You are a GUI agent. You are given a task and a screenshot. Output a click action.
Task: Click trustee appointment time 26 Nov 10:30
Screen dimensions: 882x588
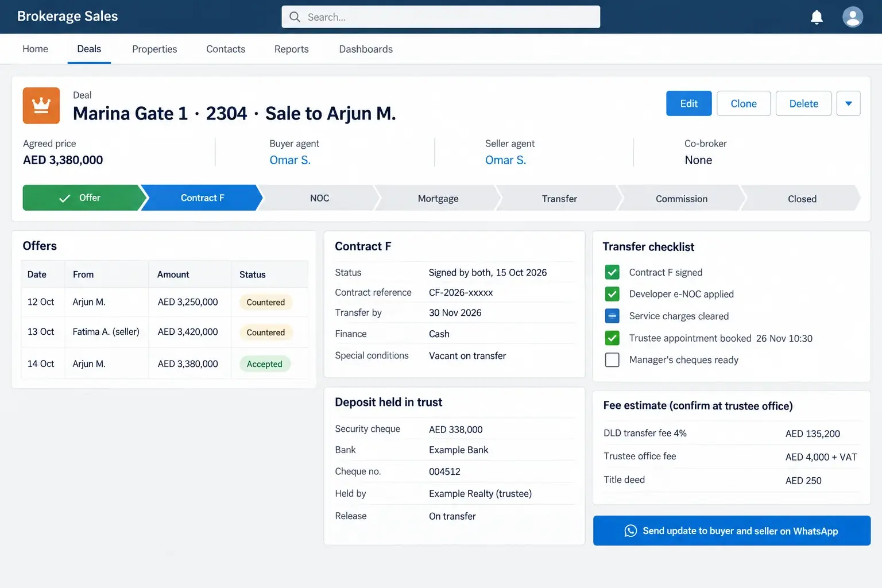(x=784, y=338)
